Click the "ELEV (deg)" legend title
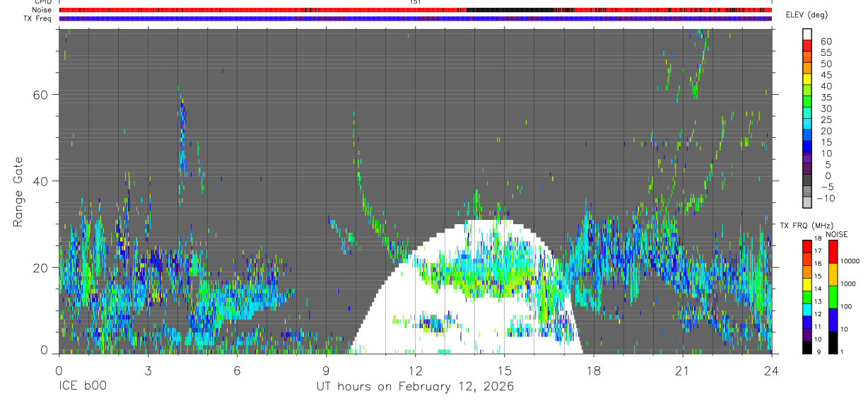The height and width of the screenshot is (401, 868). pos(806,15)
